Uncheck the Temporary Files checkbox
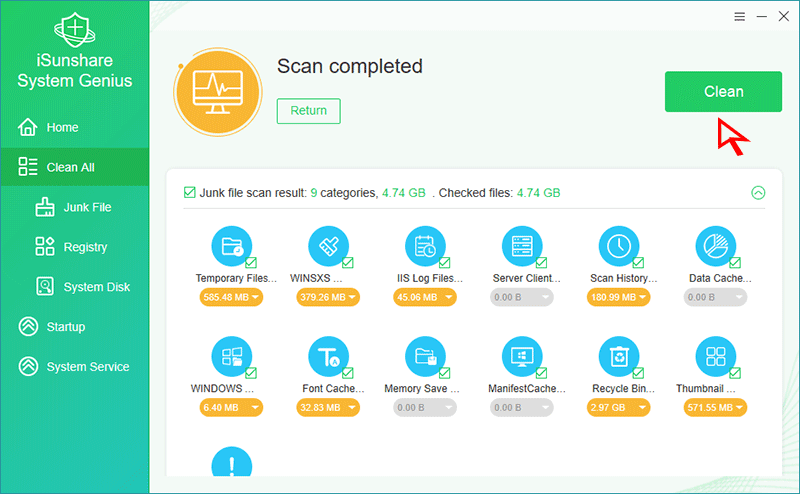The height and width of the screenshot is (494, 800). (x=251, y=263)
